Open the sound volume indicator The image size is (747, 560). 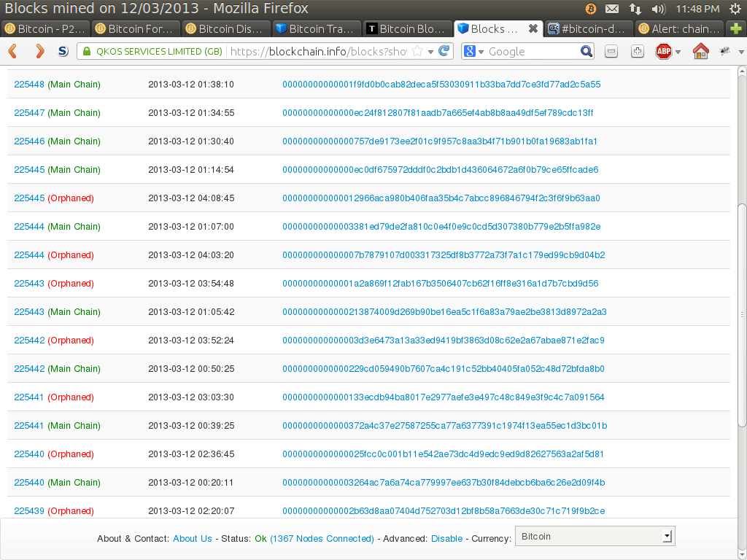tap(659, 9)
